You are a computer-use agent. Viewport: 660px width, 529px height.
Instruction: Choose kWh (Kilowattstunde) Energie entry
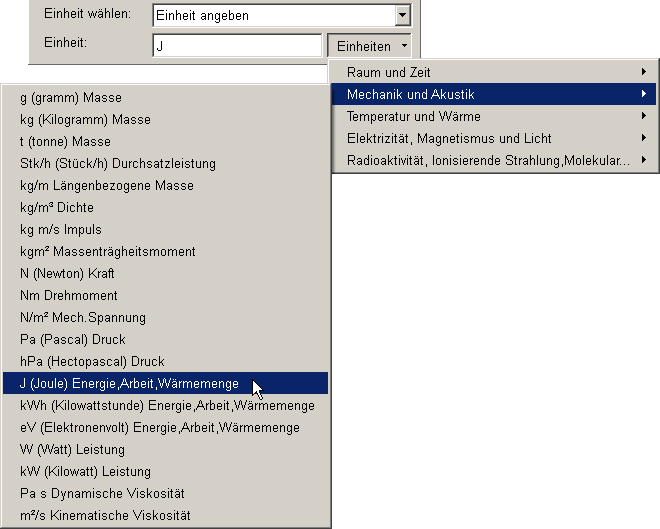(x=165, y=406)
